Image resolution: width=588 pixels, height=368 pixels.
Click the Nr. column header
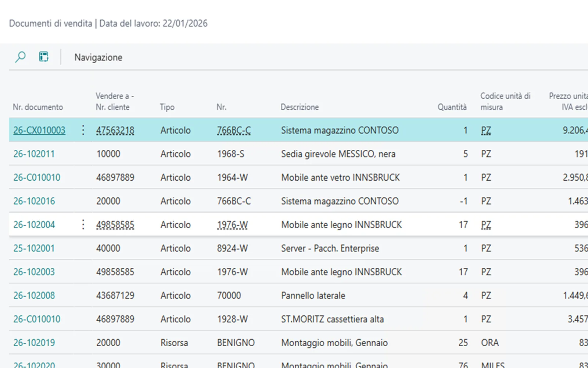pos(221,107)
